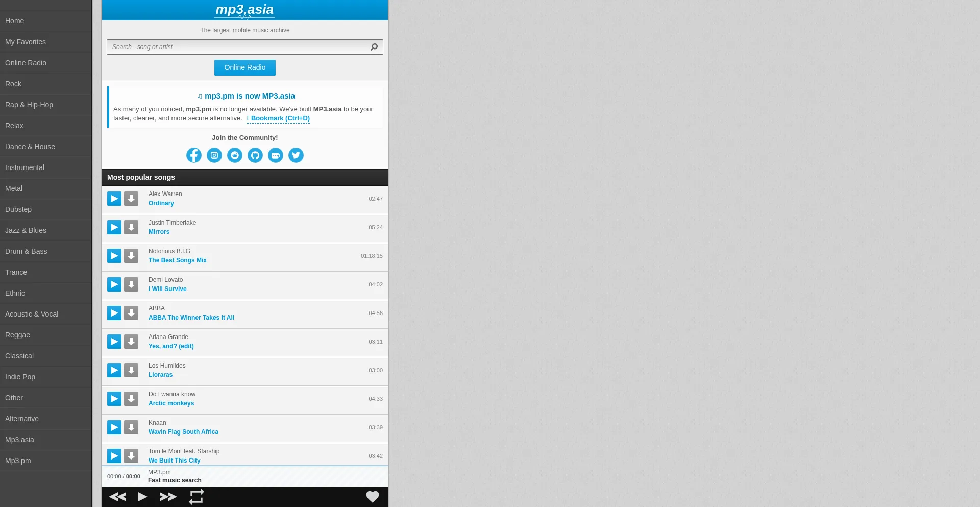
Task: Open Home in the sidebar
Action: point(46,21)
